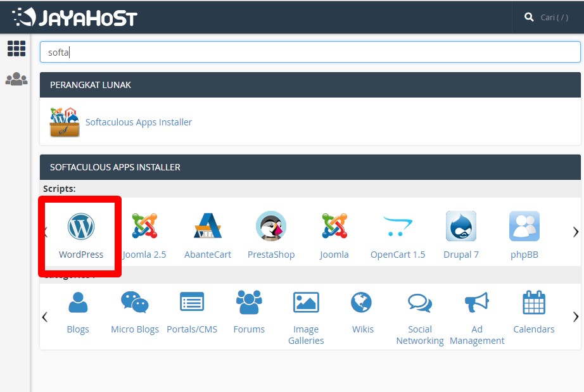This screenshot has height=392, width=584.
Task: Open the Image Galleries category icon
Action: [306, 302]
